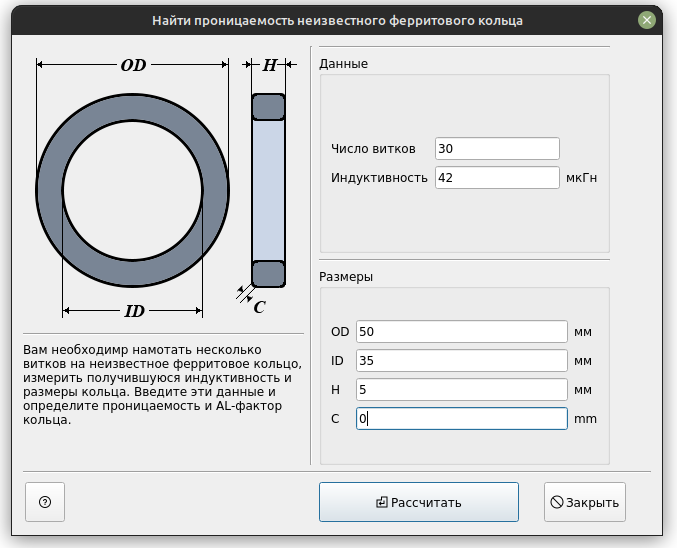The image size is (677, 548).
Task: Click the C chamfer input field
Action: 462,418
